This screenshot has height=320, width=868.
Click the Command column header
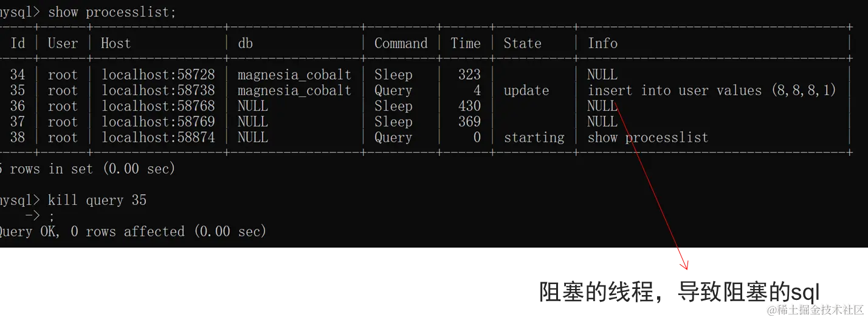pyautogui.click(x=401, y=43)
